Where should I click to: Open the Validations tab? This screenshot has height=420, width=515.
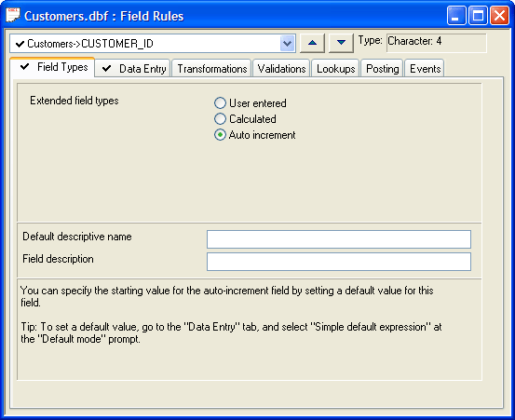click(x=281, y=69)
